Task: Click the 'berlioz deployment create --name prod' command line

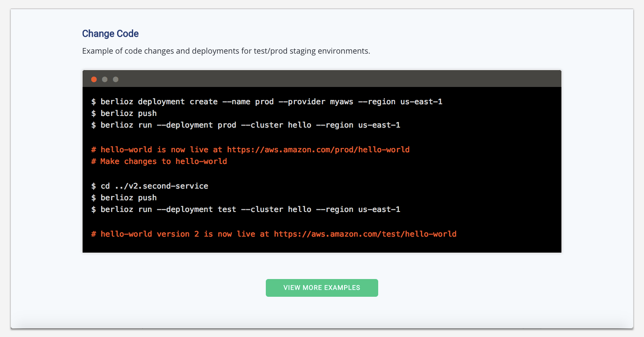Action: click(267, 102)
